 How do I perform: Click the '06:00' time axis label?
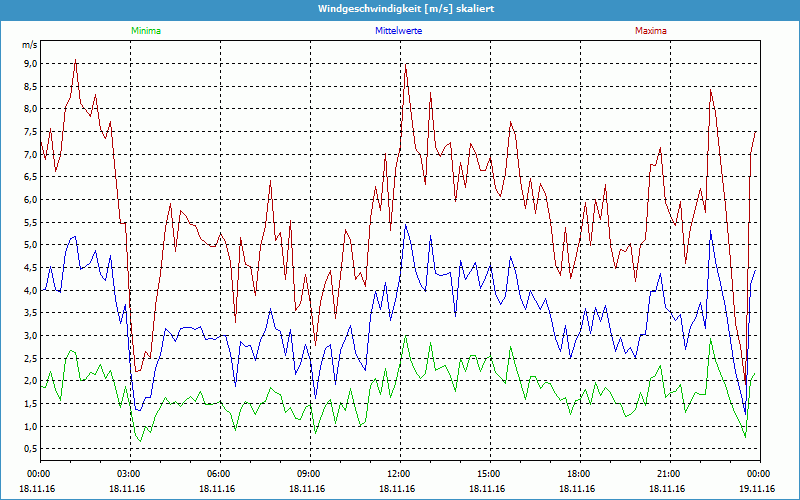click(x=220, y=474)
